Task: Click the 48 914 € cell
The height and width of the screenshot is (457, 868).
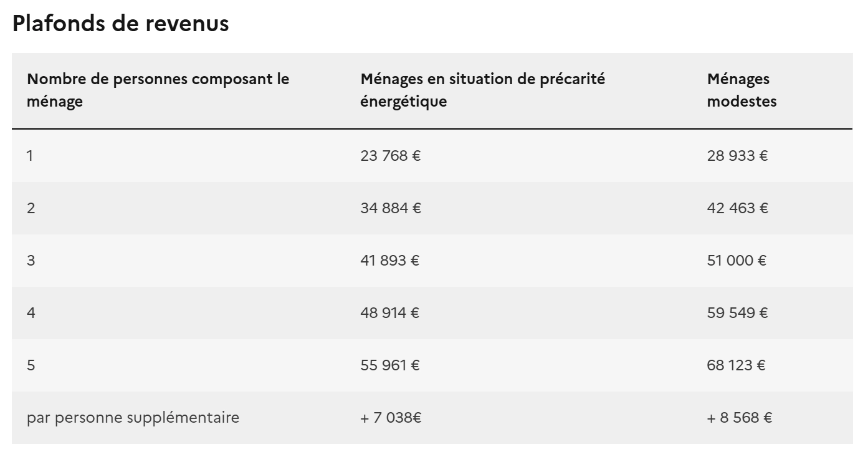Action: click(x=390, y=313)
